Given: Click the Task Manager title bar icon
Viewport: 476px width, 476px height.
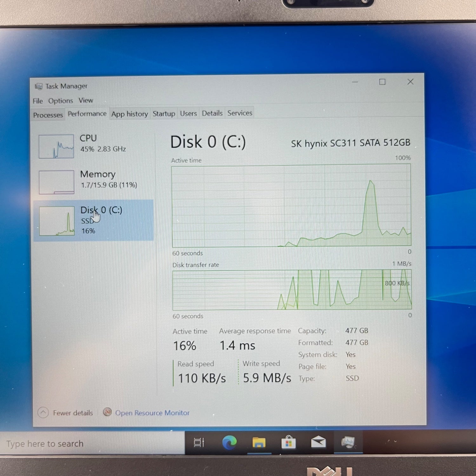Looking at the screenshot, I should coord(39,86).
